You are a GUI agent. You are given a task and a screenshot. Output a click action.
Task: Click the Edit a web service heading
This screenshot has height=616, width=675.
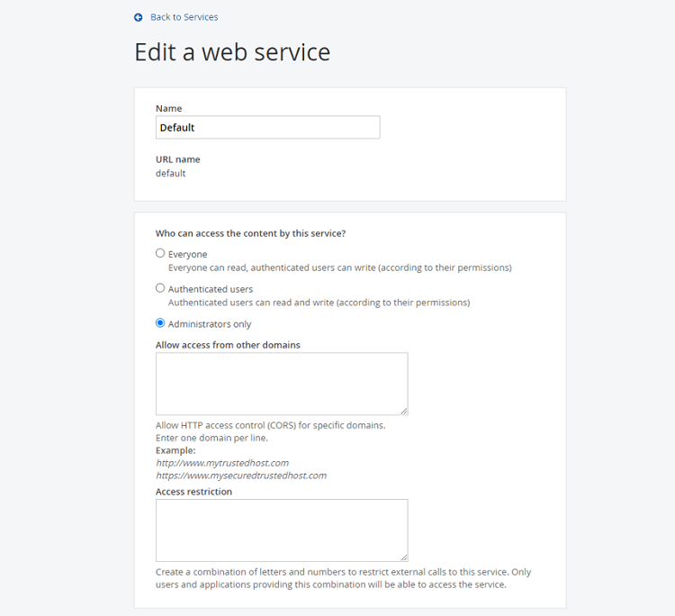click(x=232, y=52)
